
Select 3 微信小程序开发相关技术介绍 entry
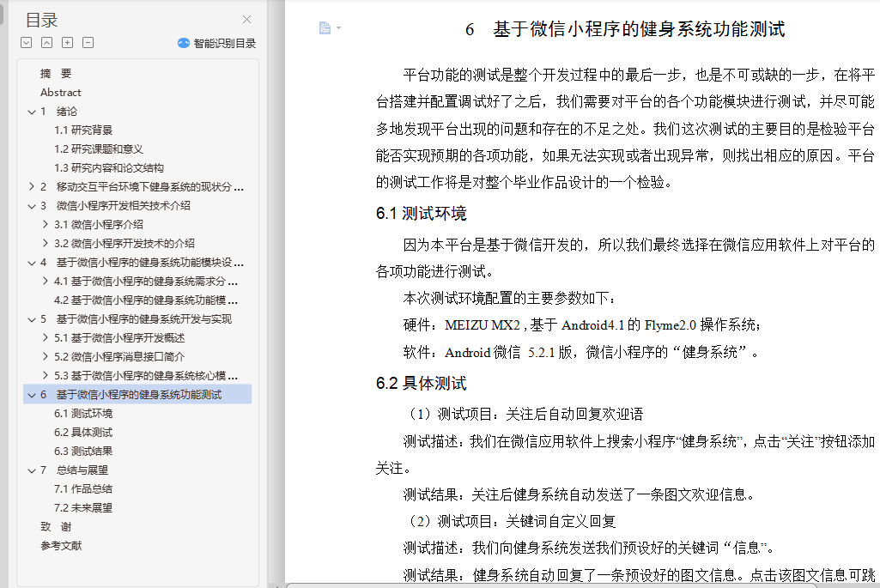[x=115, y=206]
